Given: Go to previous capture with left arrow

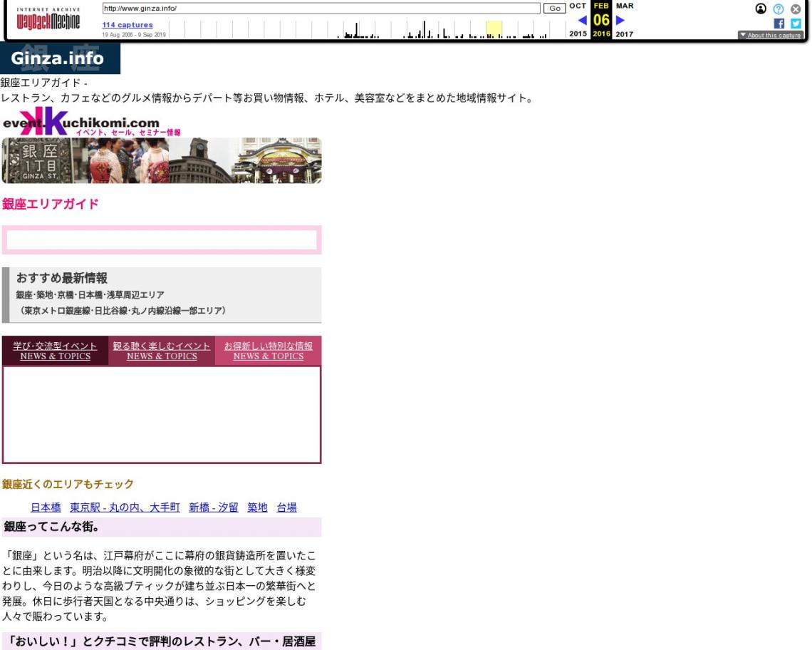Looking at the screenshot, I should 582,20.
